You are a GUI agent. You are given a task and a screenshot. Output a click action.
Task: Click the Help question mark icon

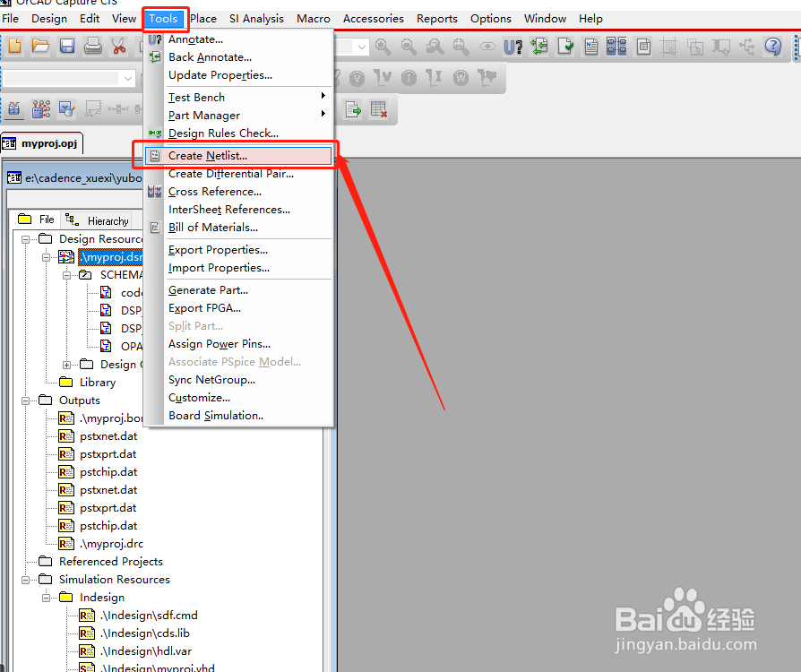(x=773, y=47)
